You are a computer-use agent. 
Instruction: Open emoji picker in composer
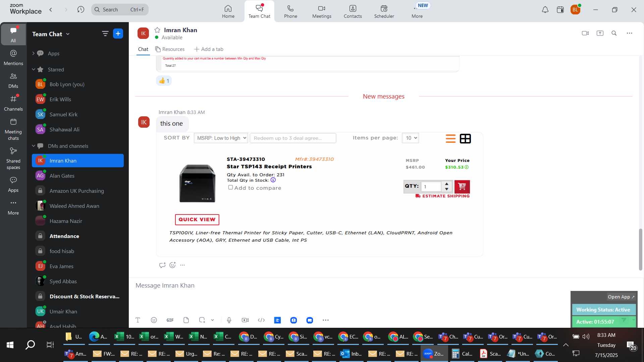point(154,320)
